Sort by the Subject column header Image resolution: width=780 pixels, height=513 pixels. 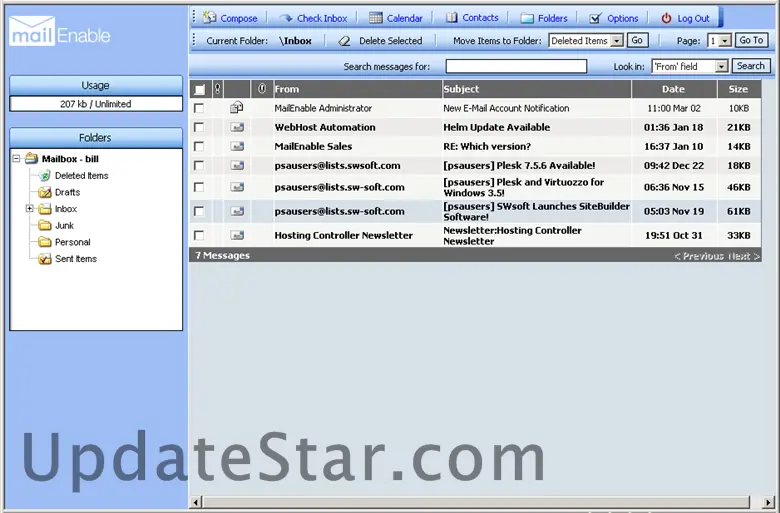tap(536, 89)
